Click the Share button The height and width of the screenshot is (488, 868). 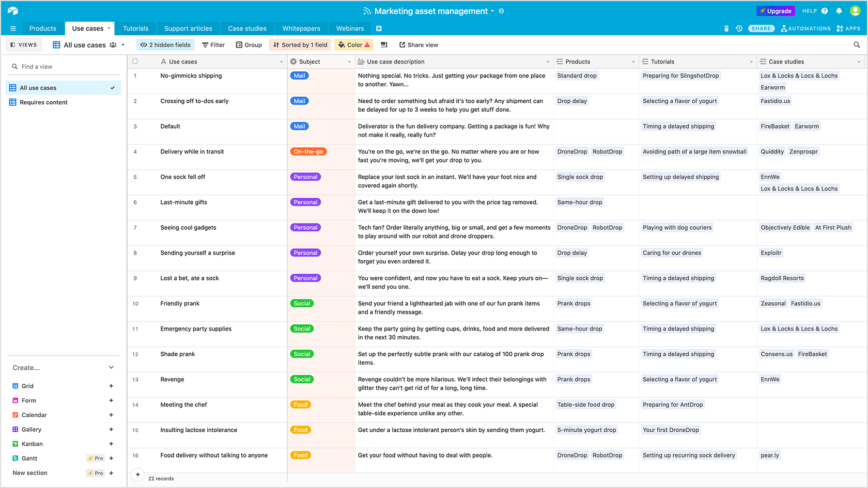click(761, 28)
